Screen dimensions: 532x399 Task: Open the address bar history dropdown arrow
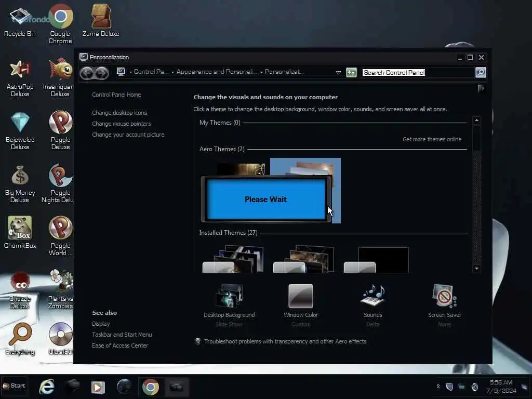[x=338, y=73]
